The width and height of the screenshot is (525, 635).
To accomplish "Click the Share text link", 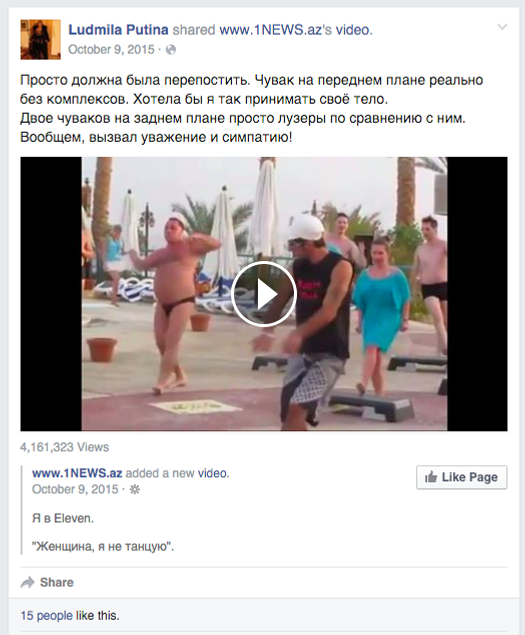I will pos(57,582).
